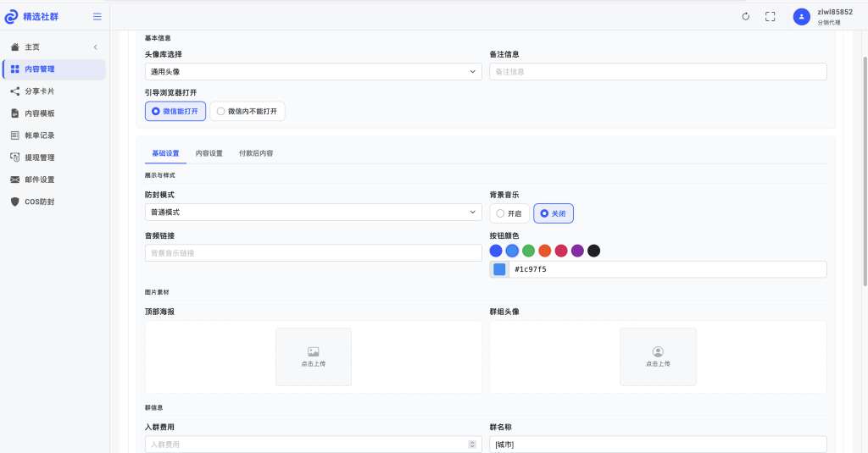Click the 备注信息 input field
868x453 pixels.
(x=658, y=71)
